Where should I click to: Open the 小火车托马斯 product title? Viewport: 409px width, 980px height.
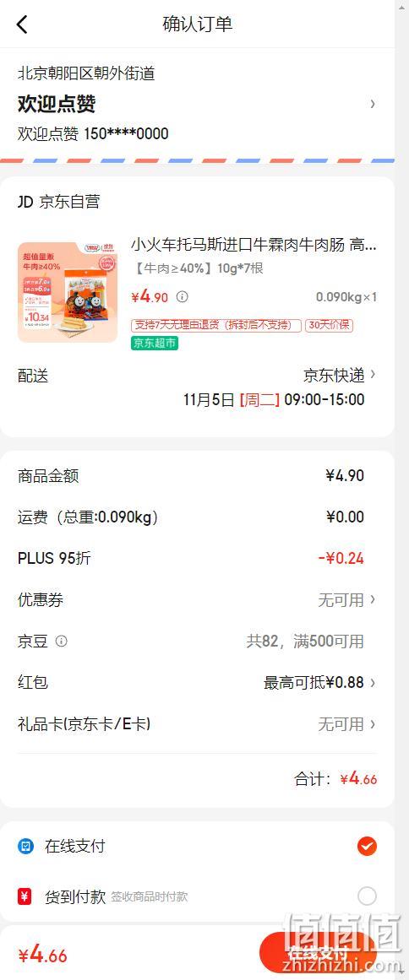click(254, 245)
